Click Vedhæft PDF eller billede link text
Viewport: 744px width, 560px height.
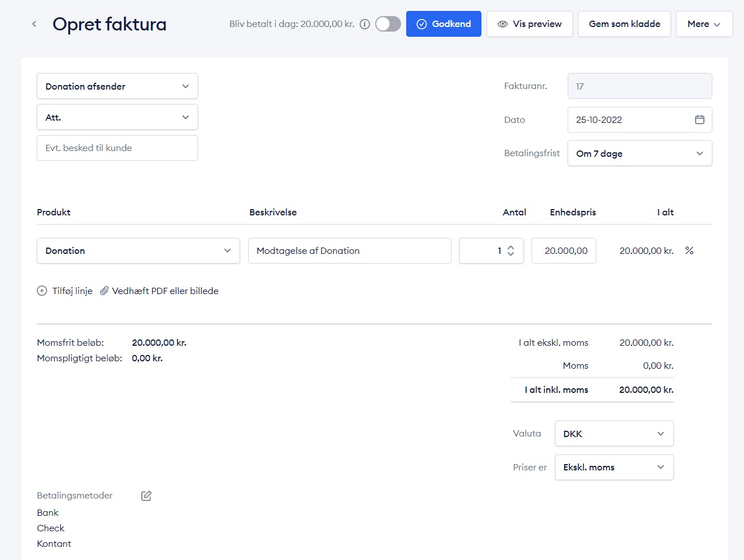[165, 291]
